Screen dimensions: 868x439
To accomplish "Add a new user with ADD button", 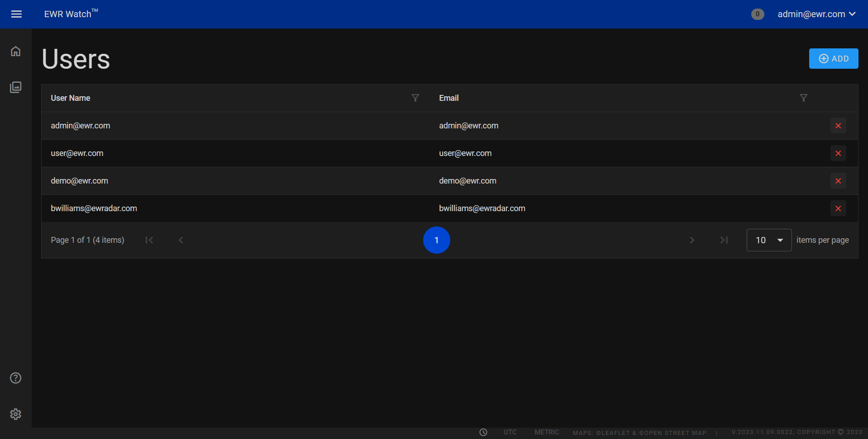I will coord(834,59).
